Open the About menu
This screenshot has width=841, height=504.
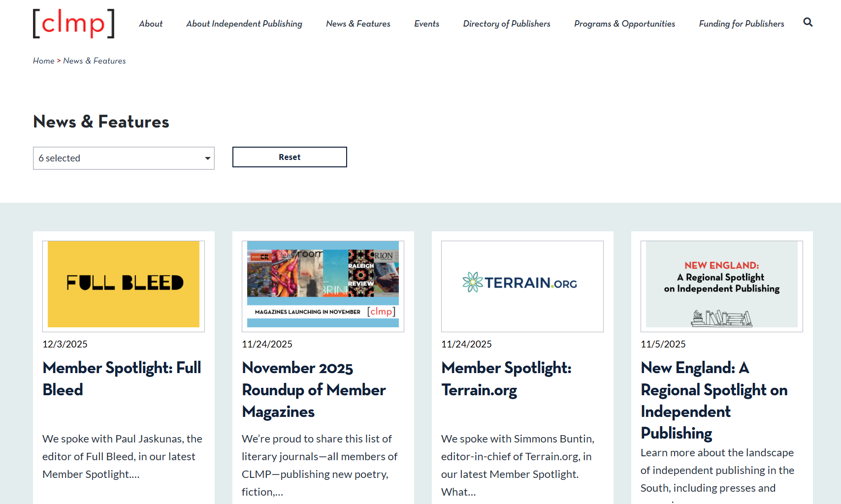click(151, 24)
